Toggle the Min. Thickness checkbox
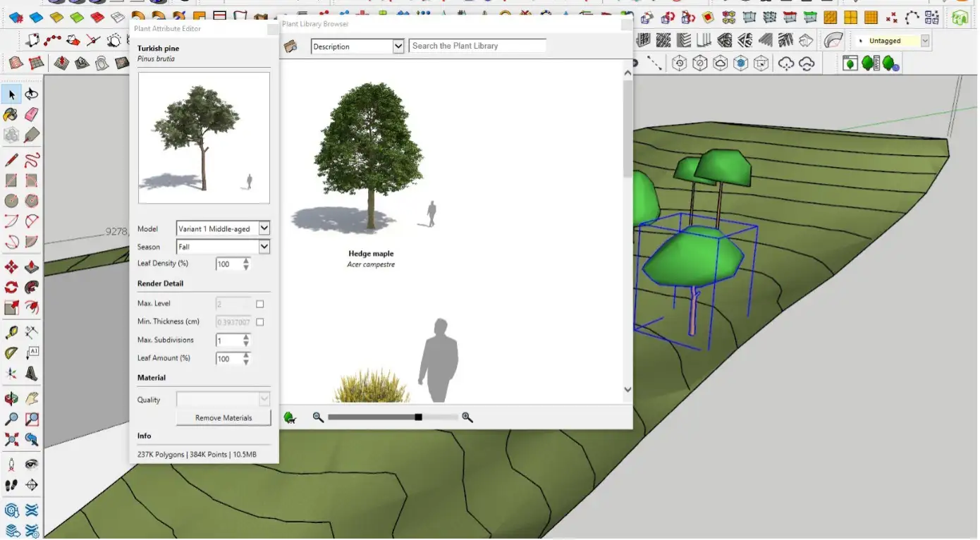 [x=259, y=321]
